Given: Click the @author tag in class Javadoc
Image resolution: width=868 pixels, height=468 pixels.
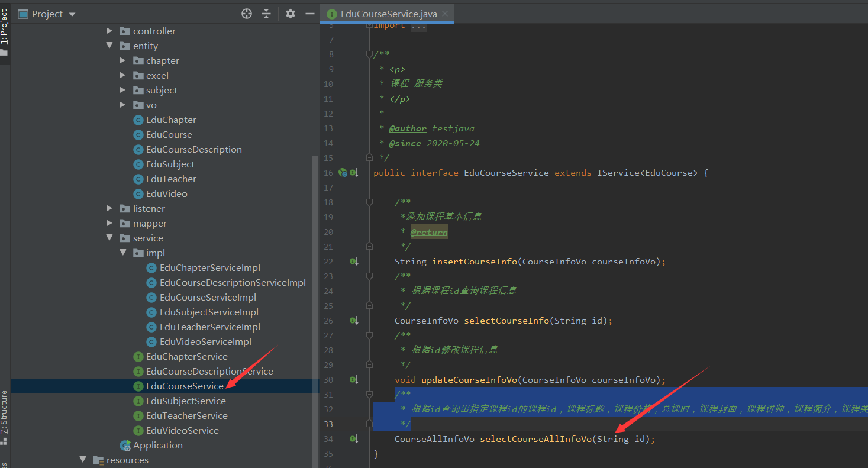Looking at the screenshot, I should pos(408,128).
